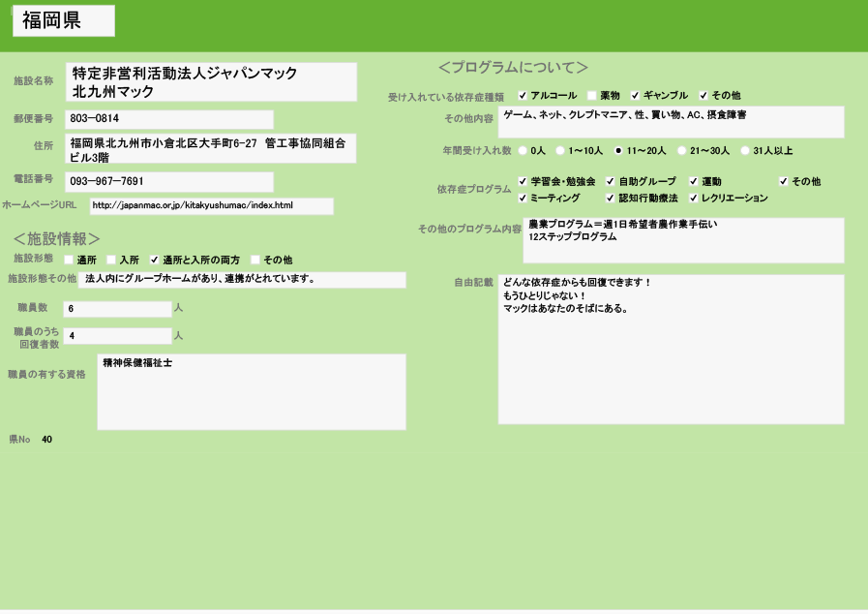Uncheck 通所と入所の両方 checkbox
The image size is (868, 614).
coord(154,261)
